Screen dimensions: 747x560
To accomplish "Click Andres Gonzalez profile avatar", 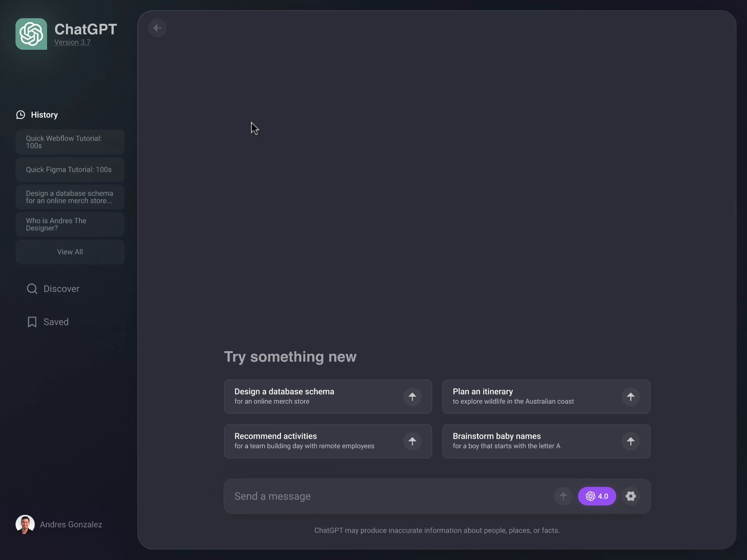I will point(25,525).
